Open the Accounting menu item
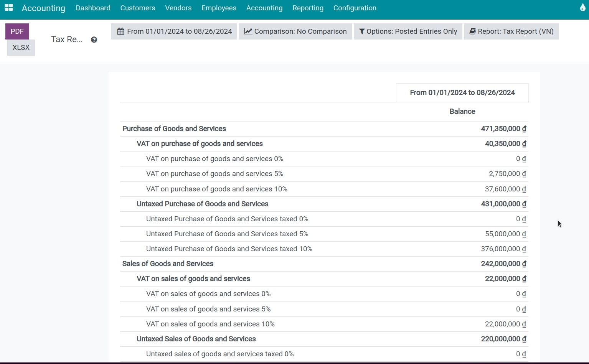 point(264,8)
